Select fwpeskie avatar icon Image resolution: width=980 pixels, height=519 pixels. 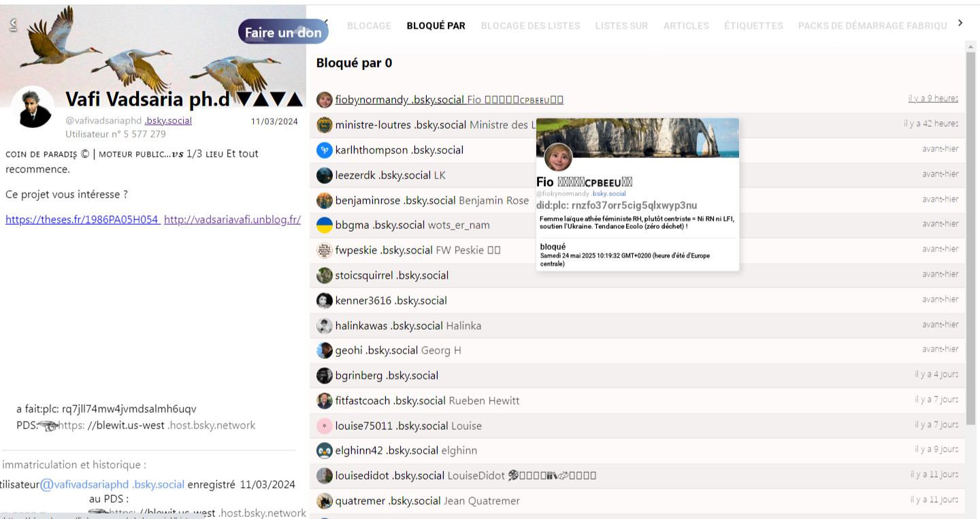pos(325,251)
